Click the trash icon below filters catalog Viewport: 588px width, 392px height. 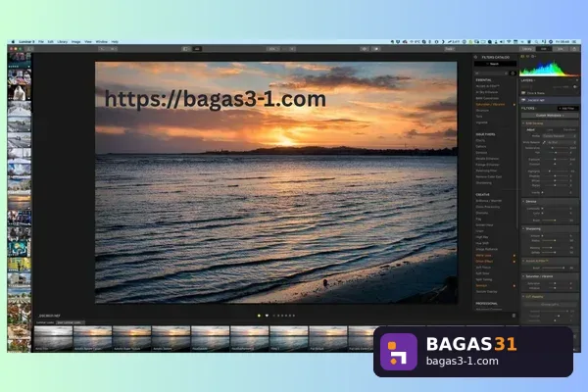pos(514,316)
